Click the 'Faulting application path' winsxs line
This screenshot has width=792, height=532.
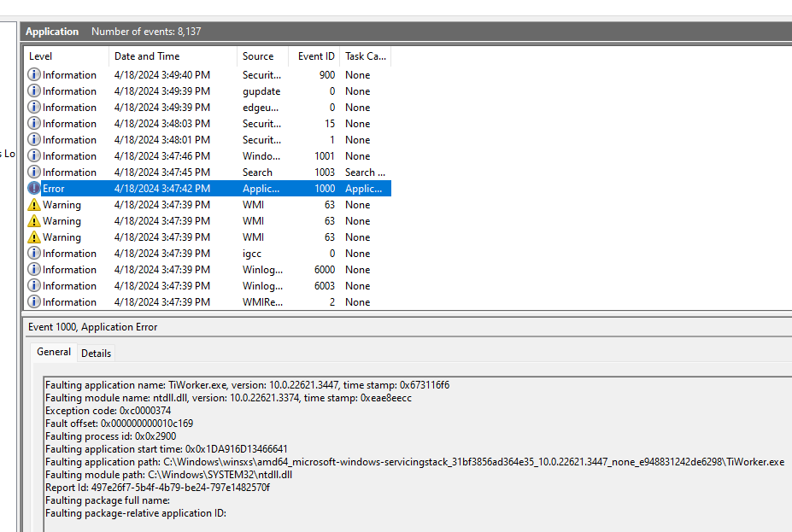click(x=414, y=462)
